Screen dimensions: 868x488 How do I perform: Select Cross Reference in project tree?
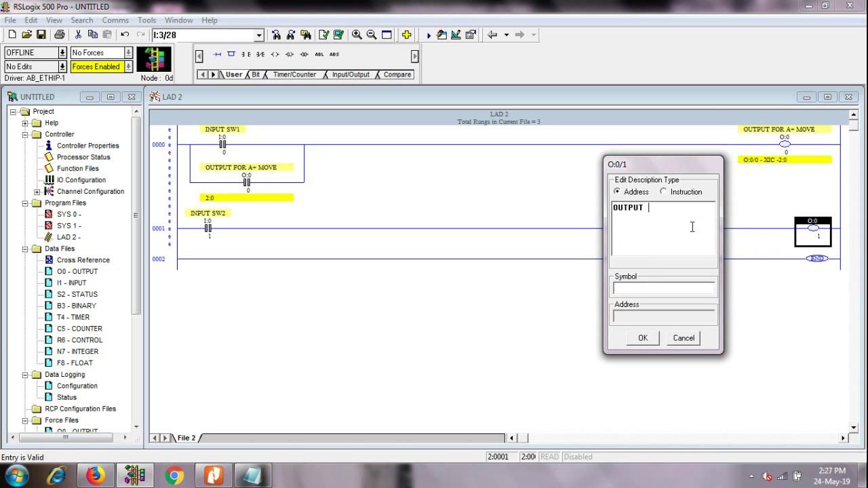(83, 260)
